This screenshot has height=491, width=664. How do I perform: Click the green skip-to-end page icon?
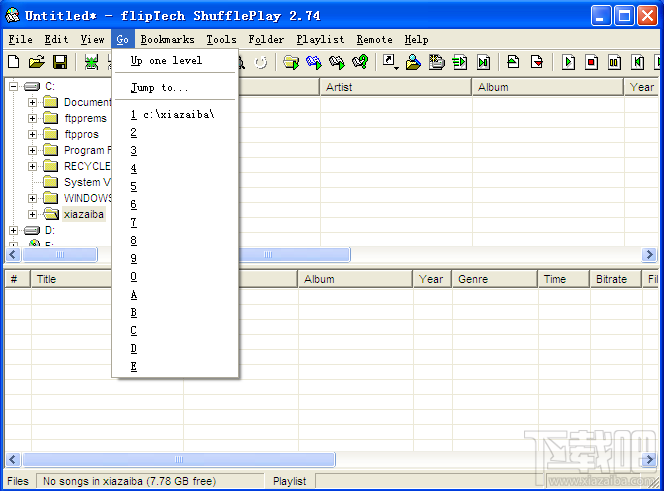(483, 62)
